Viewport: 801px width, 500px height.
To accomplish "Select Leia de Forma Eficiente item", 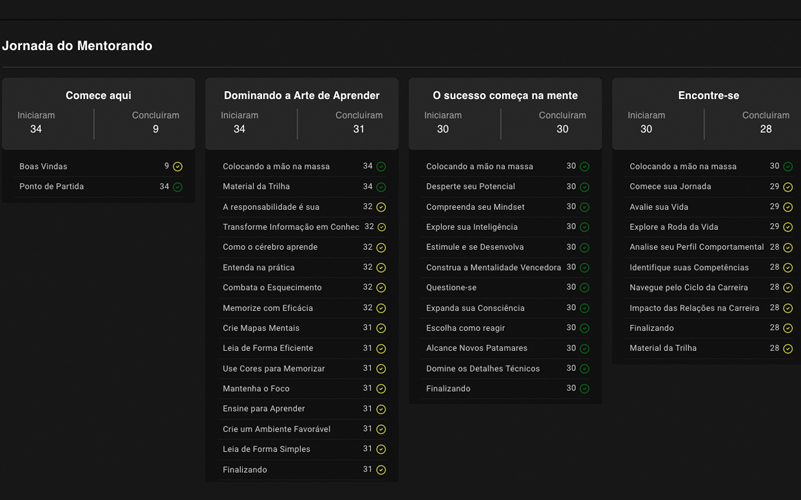I will click(268, 348).
